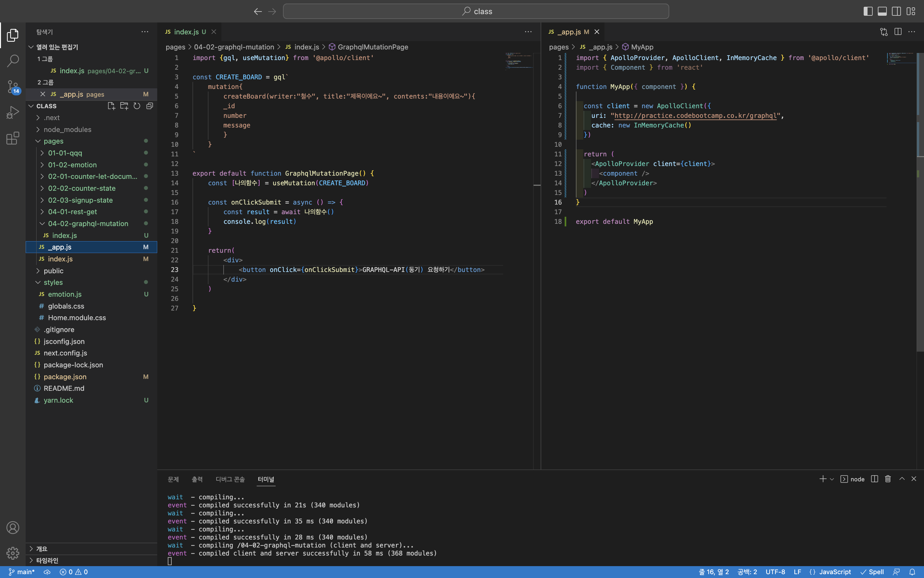Open the Manage gear icon
Viewport: 924px width, 578px height.
[x=13, y=553]
